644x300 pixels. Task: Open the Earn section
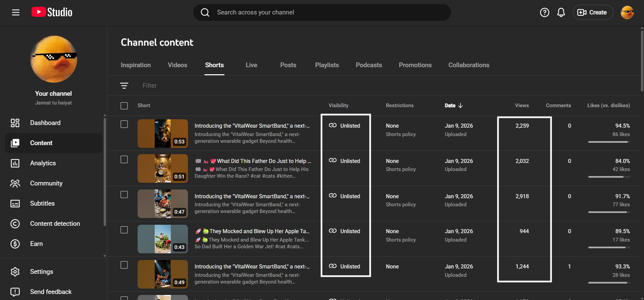tap(36, 244)
